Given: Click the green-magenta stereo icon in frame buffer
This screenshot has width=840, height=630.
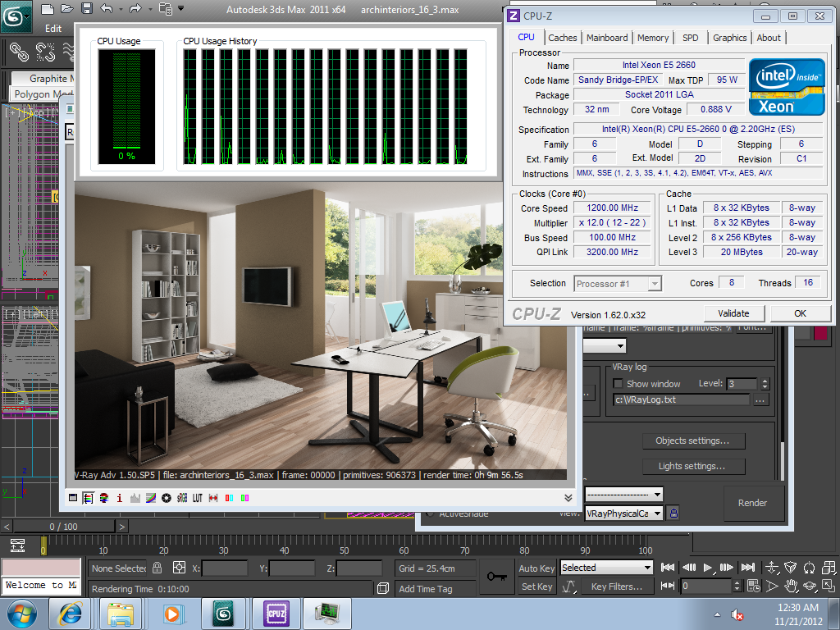Looking at the screenshot, I should (x=244, y=498).
